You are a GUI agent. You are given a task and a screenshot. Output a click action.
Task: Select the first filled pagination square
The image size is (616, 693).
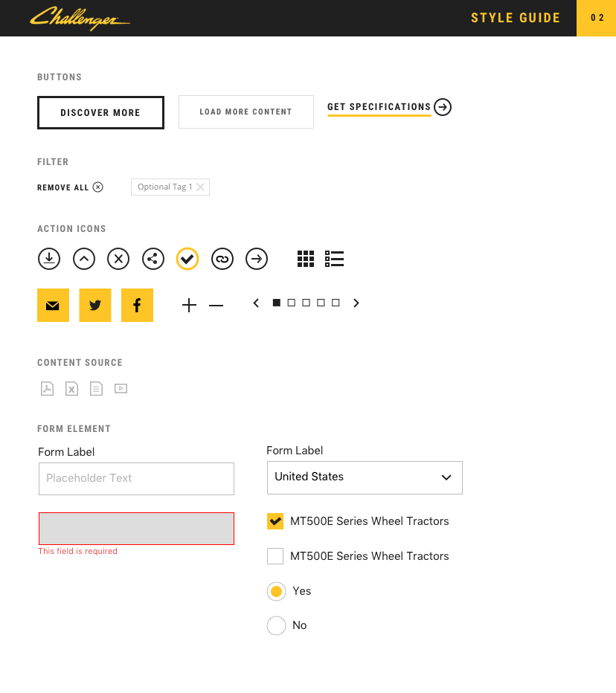[x=277, y=303]
